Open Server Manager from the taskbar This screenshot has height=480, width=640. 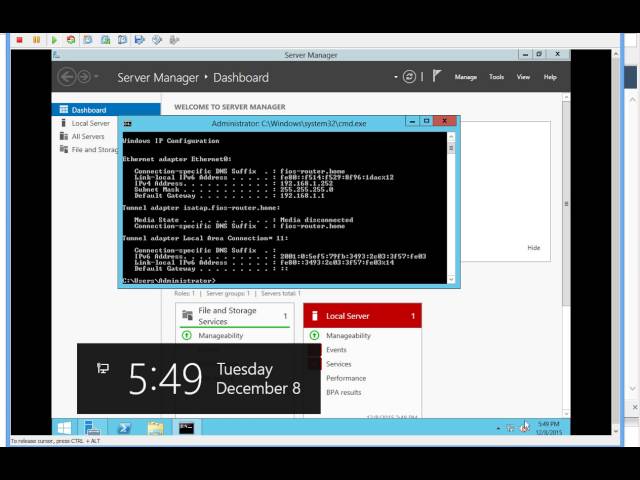[92, 428]
